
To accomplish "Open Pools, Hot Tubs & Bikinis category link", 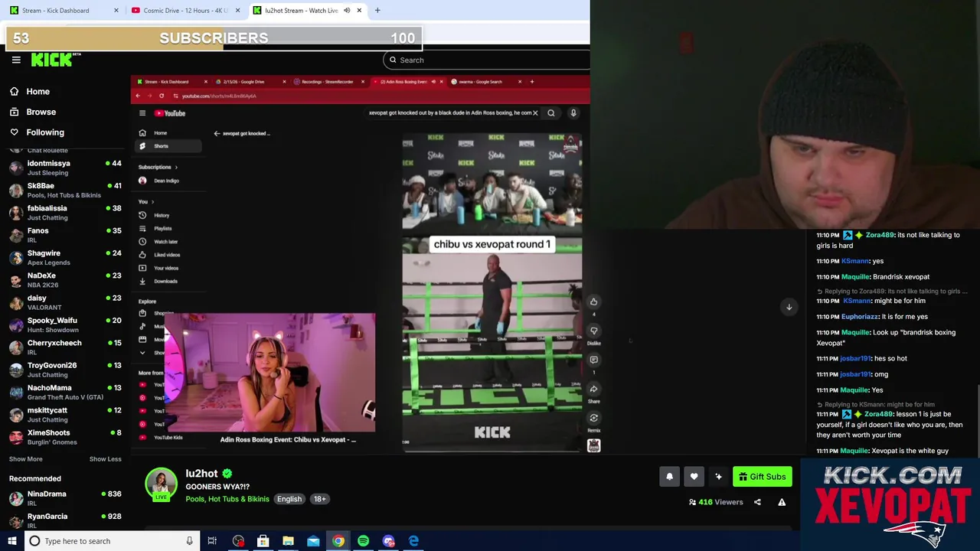I will coord(227,499).
